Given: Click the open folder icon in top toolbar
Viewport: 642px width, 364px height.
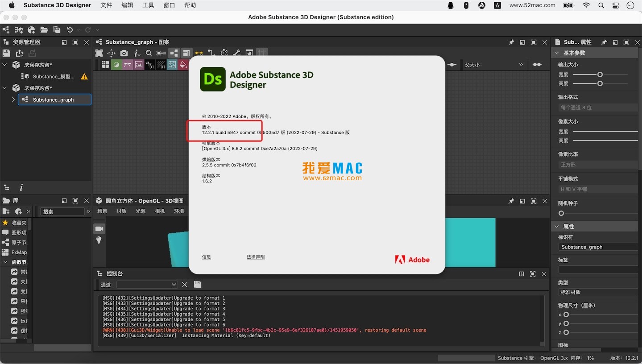Looking at the screenshot, I should 44,30.
